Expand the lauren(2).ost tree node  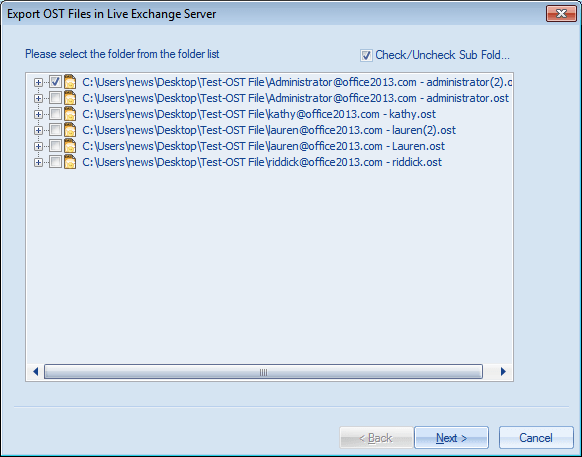click(x=38, y=130)
